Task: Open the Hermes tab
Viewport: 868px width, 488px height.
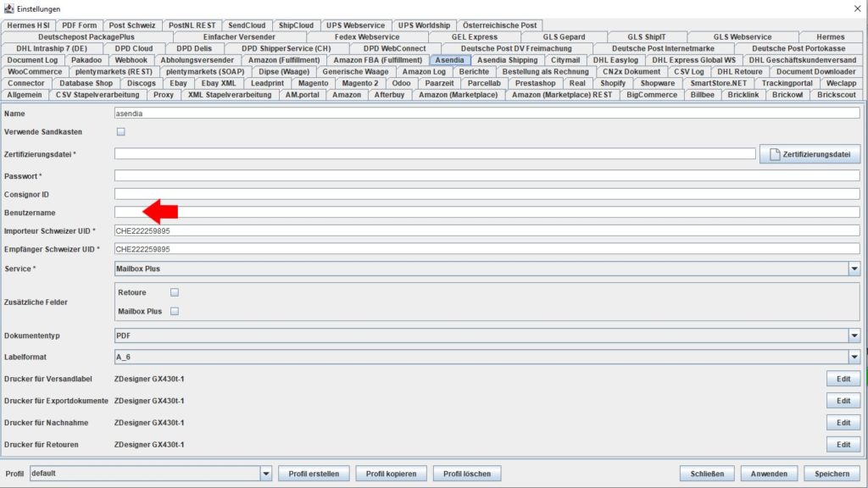Action: (x=831, y=36)
